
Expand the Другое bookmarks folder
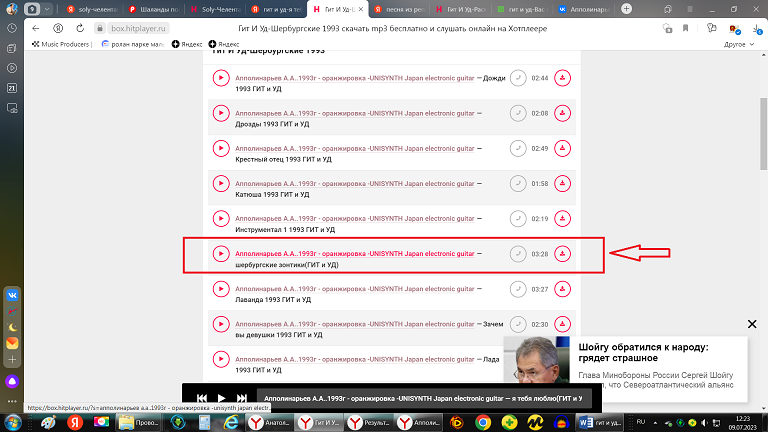[x=739, y=44]
